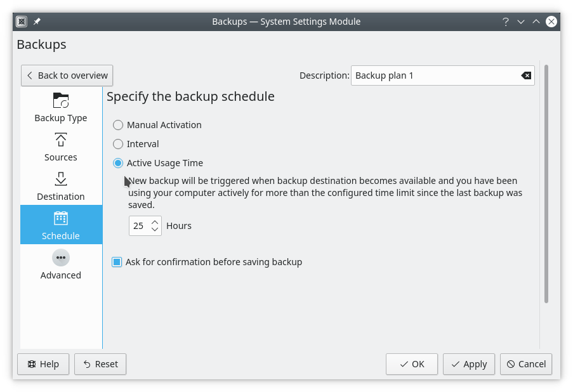Image resolution: width=573 pixels, height=392 pixels.
Task: Click the pin icon in the title bar
Action: point(36,21)
